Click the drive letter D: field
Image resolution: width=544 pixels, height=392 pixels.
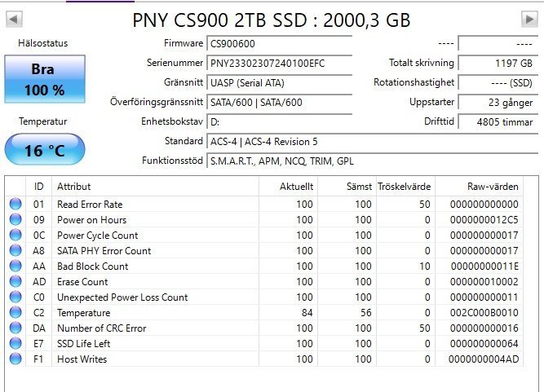click(279, 122)
